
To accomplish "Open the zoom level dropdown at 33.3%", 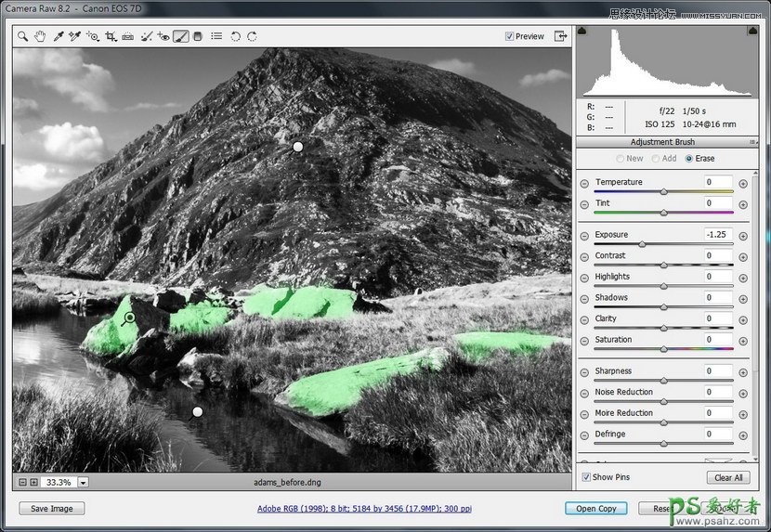I will click(84, 483).
